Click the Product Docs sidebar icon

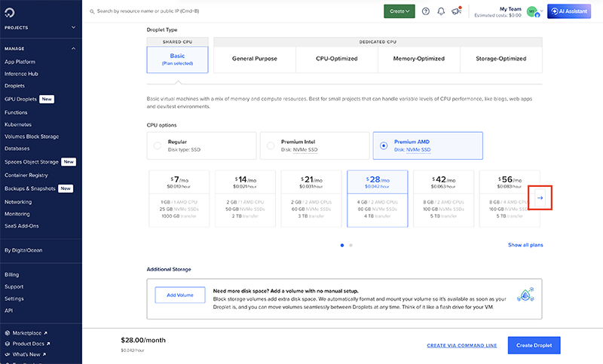tap(8, 343)
